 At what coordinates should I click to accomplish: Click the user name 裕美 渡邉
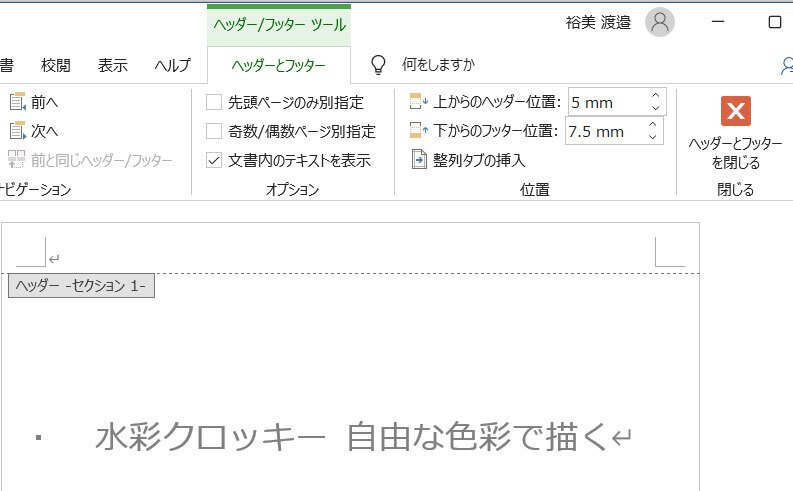[598, 22]
